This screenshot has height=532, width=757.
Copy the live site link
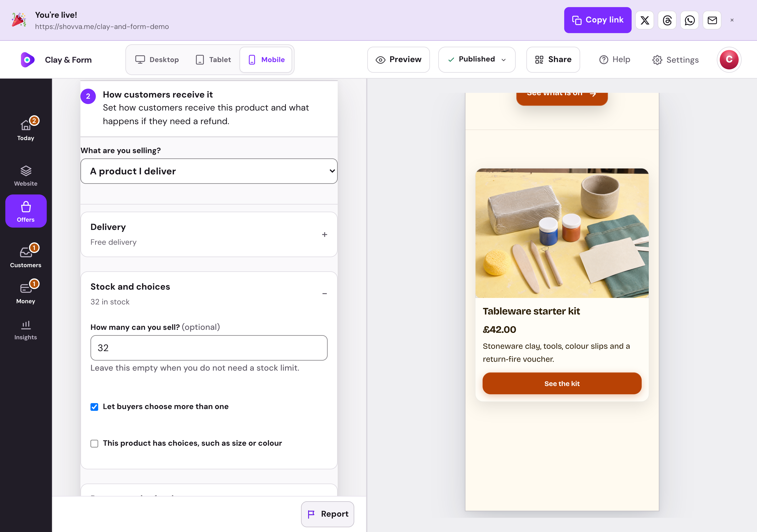click(x=598, y=20)
